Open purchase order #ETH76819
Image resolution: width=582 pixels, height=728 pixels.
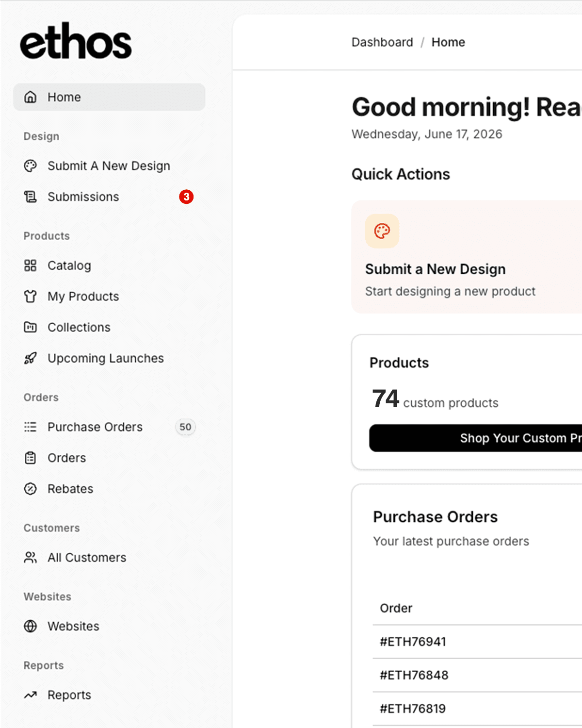(x=413, y=709)
